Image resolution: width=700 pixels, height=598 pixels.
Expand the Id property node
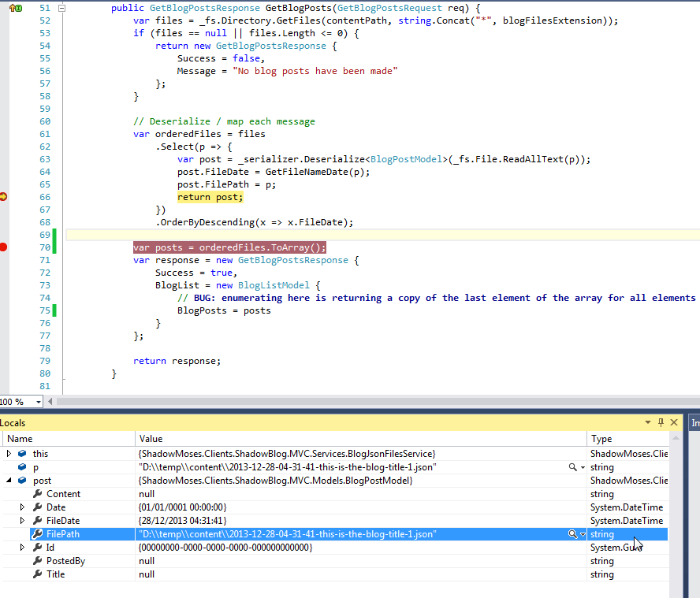[22, 548]
